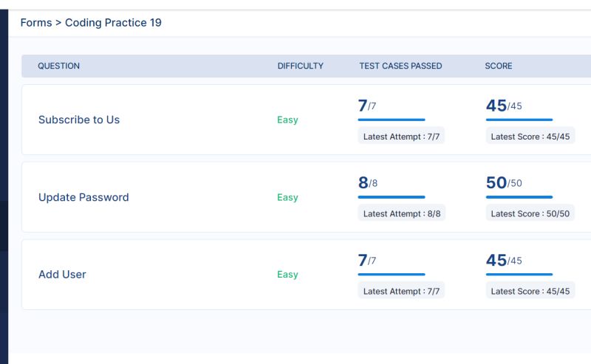Click Latest Score 50/50 badge
Image resolution: width=591 pixels, height=364 pixels.
tap(530, 213)
